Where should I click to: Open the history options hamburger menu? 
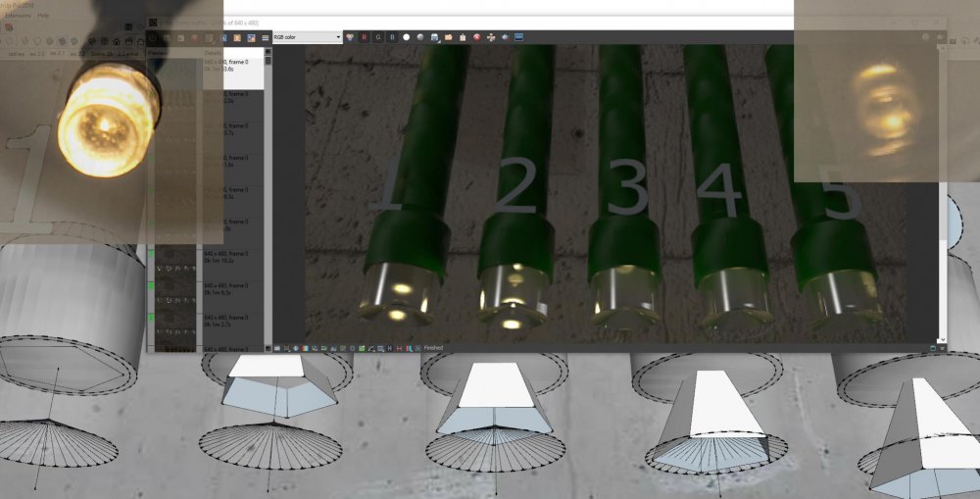coord(266,37)
